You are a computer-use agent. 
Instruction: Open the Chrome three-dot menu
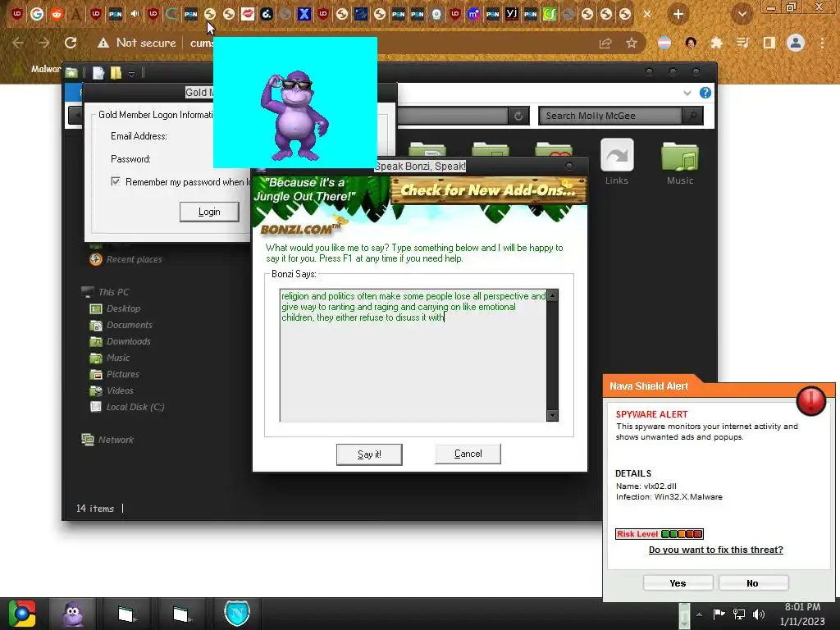point(822,43)
